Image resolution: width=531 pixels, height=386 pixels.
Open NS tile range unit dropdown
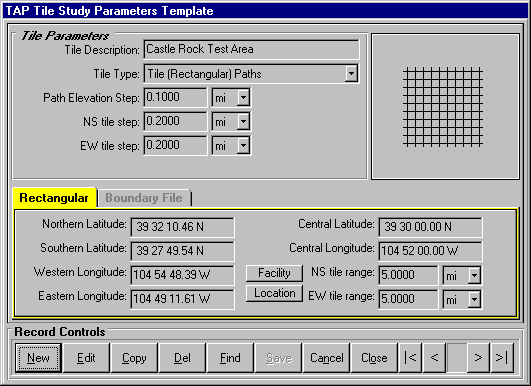point(474,275)
